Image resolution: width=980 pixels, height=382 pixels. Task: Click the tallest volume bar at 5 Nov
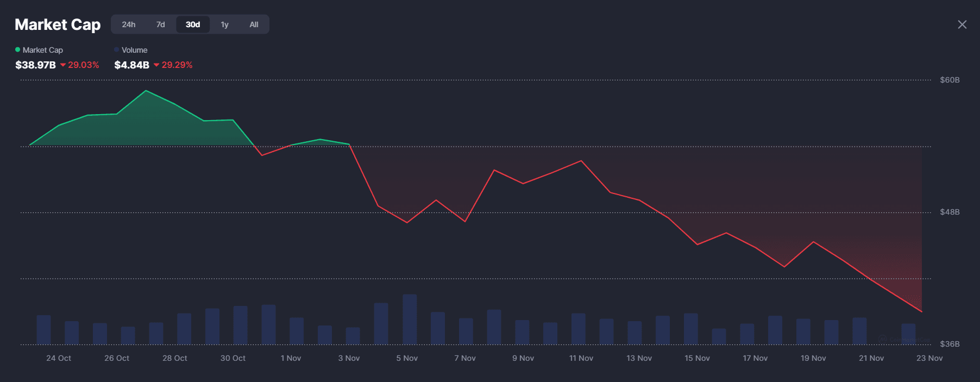410,319
